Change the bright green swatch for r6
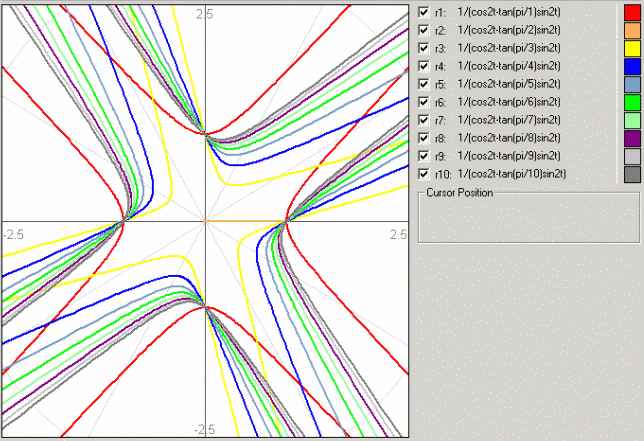Image resolution: width=644 pixels, height=441 pixels. click(x=632, y=102)
